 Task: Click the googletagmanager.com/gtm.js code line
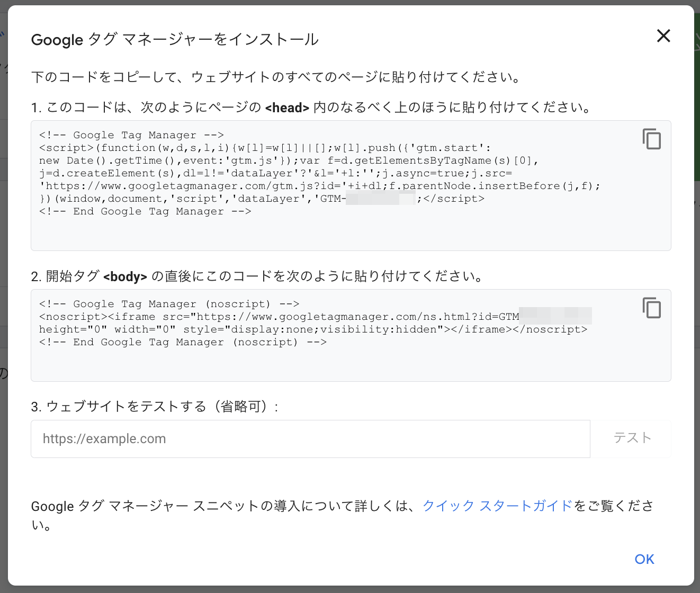tap(320, 186)
